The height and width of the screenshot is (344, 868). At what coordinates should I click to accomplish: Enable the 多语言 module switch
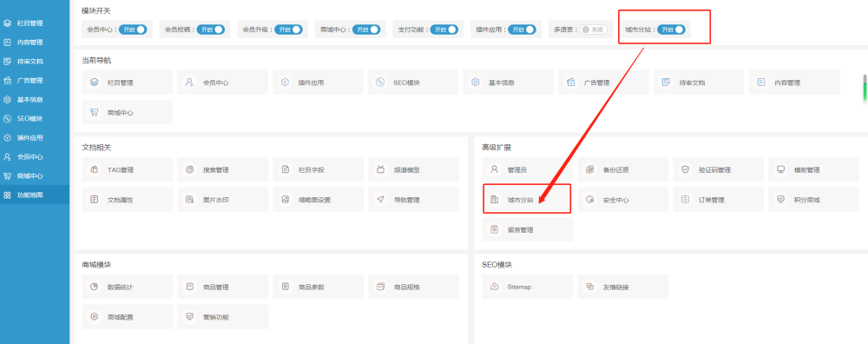pos(594,30)
